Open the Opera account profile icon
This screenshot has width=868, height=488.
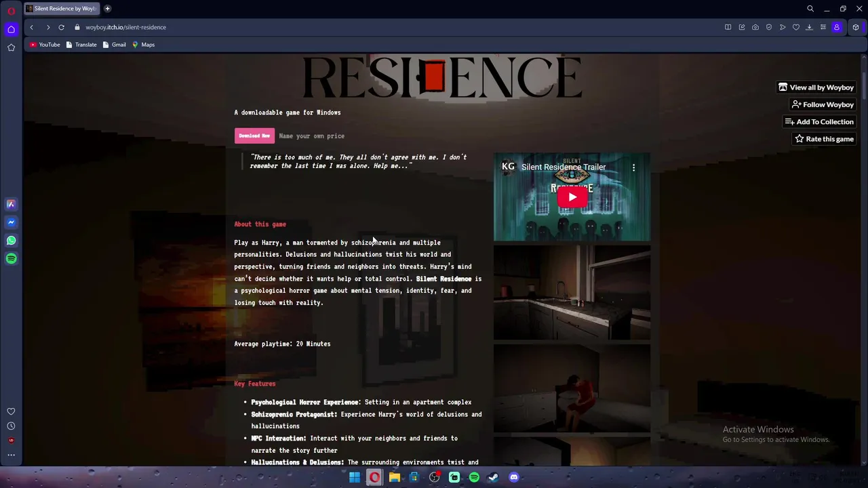837,27
